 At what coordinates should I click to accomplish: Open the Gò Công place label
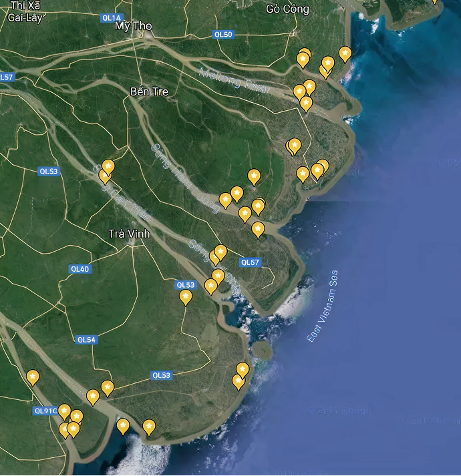pyautogui.click(x=287, y=9)
